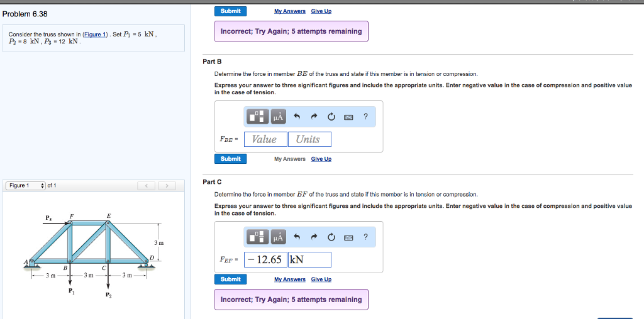Show keyboard shortcuts in Part C toolbar
The image size is (644, 319).
pyautogui.click(x=348, y=237)
